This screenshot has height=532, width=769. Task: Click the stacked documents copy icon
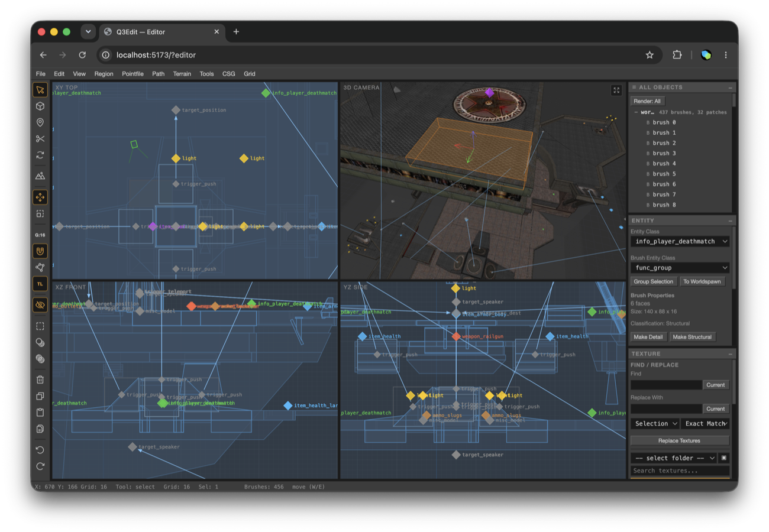40,429
